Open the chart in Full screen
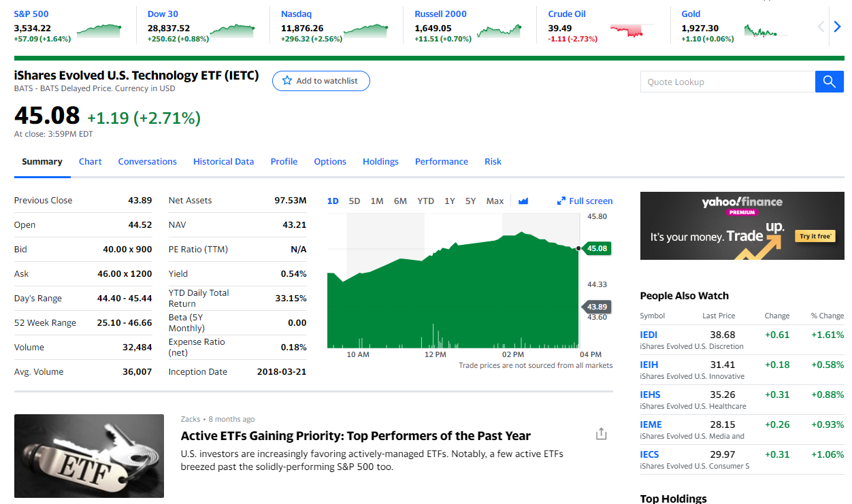852x504 pixels. (585, 201)
